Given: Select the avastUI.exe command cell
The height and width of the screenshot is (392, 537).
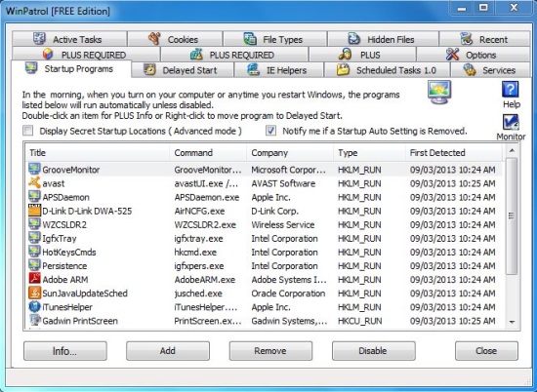Looking at the screenshot, I should point(206,183).
